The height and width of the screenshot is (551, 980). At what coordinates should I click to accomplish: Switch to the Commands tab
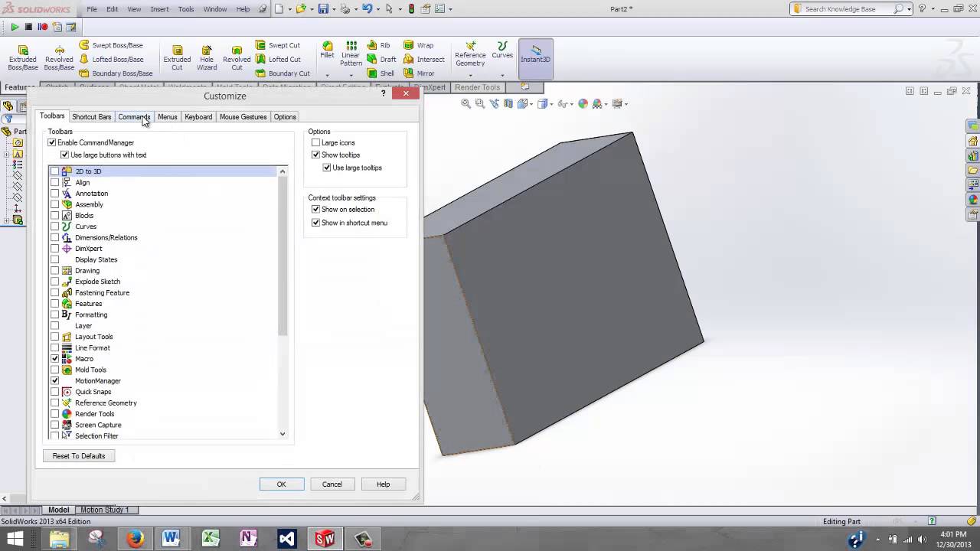tap(134, 116)
